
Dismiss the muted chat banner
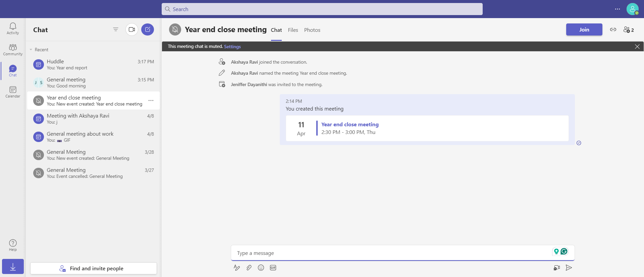637,47
